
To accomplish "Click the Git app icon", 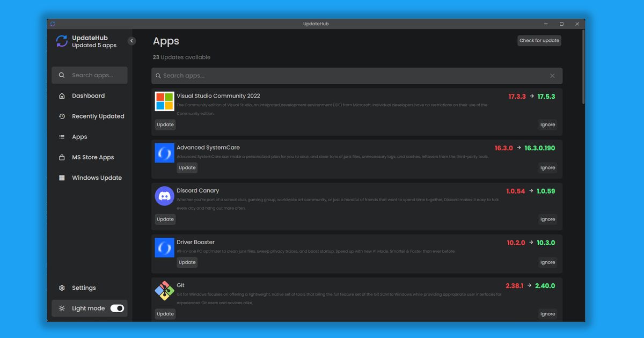I will pos(165,291).
